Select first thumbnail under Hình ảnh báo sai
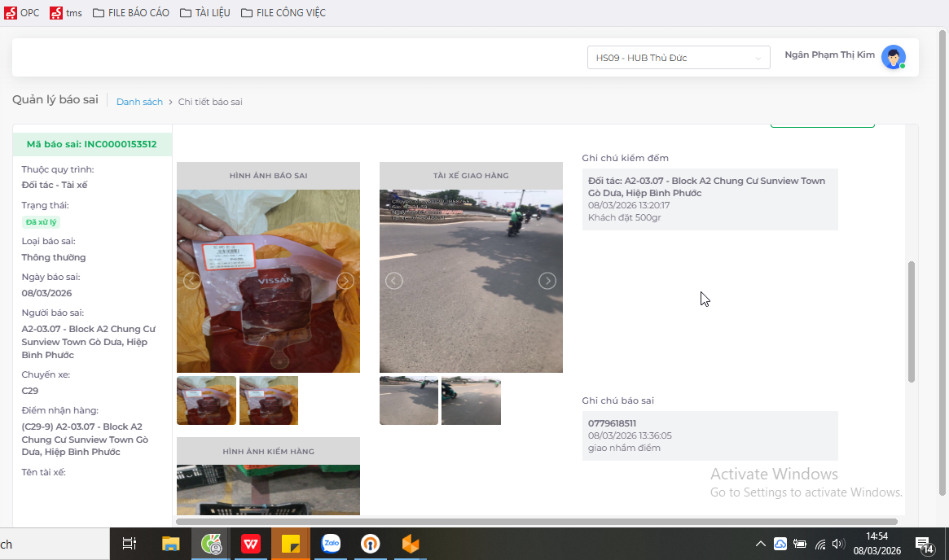This screenshot has width=949, height=560. point(206,400)
